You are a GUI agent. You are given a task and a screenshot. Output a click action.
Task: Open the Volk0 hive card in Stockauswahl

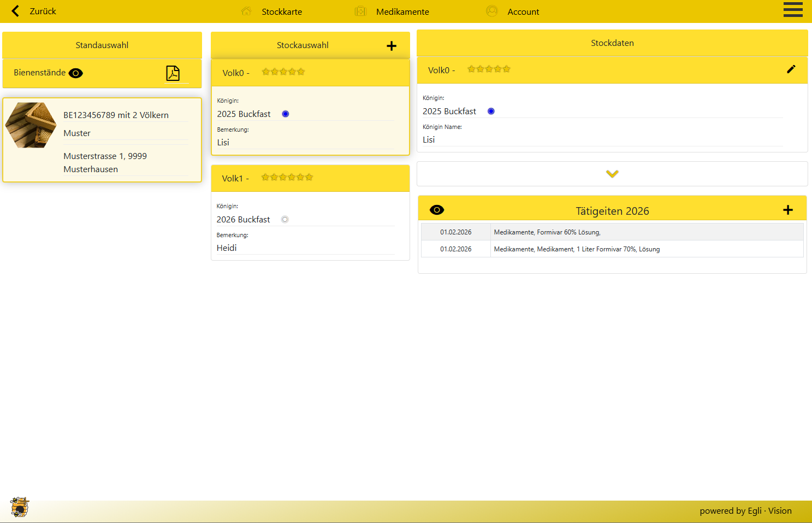pyautogui.click(x=310, y=73)
